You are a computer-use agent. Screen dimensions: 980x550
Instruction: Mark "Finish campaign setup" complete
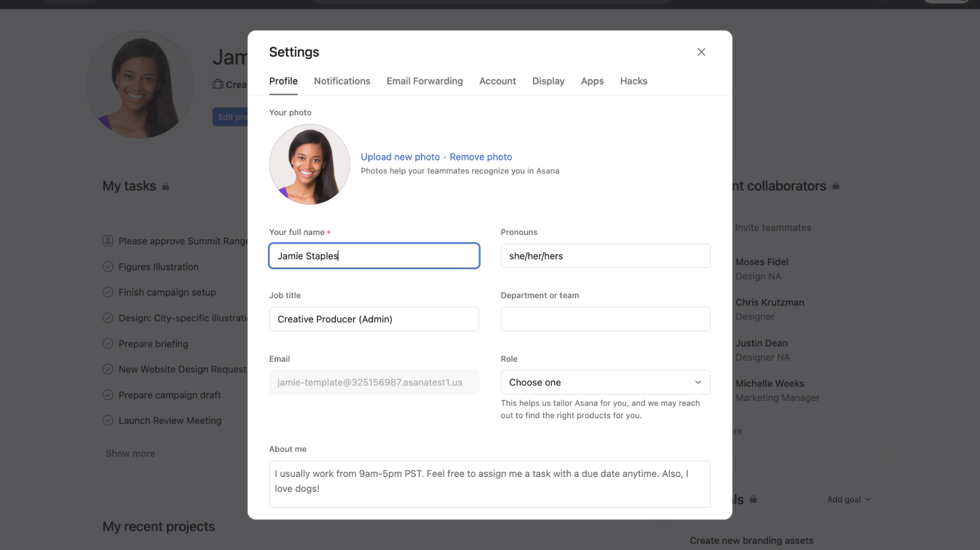pyautogui.click(x=107, y=292)
